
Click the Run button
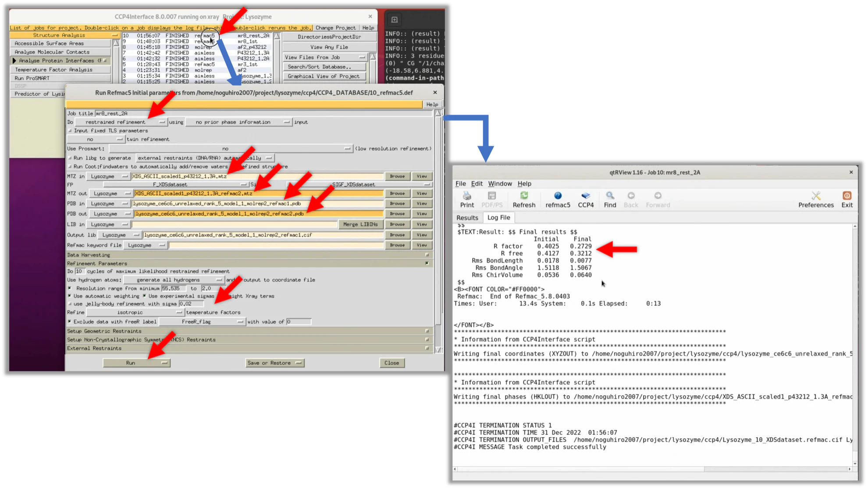point(136,363)
